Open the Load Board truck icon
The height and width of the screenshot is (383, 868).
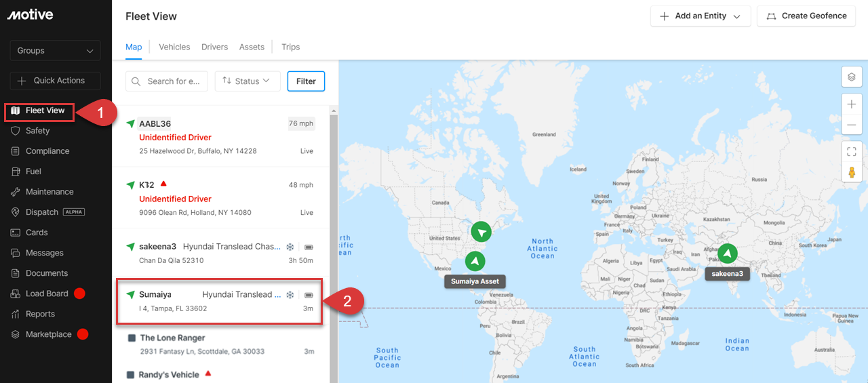16,294
